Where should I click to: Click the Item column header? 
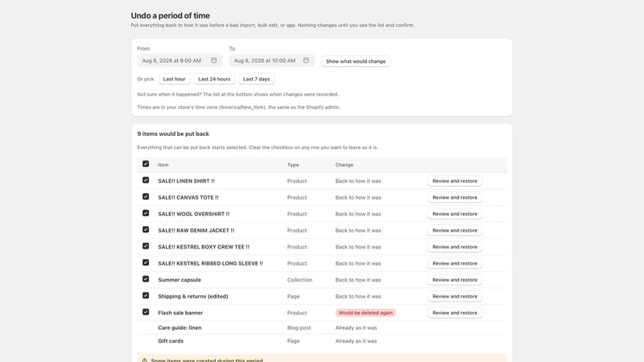163,165
